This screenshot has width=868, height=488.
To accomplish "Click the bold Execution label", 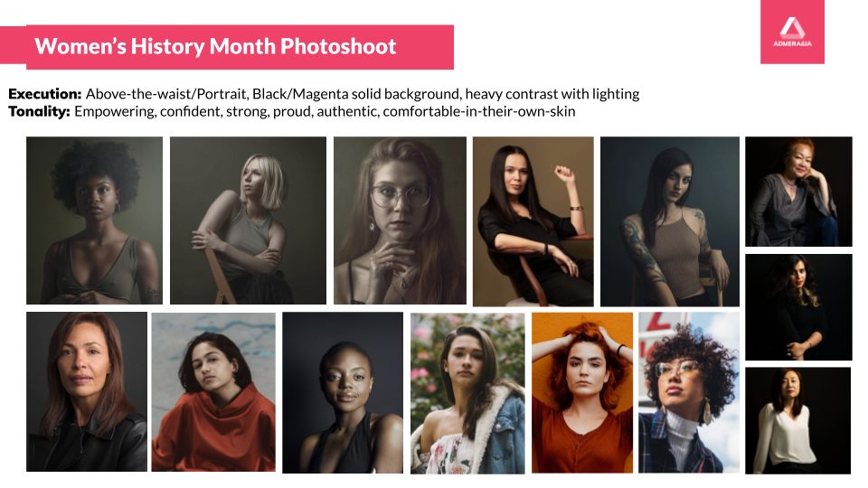I will click(45, 93).
